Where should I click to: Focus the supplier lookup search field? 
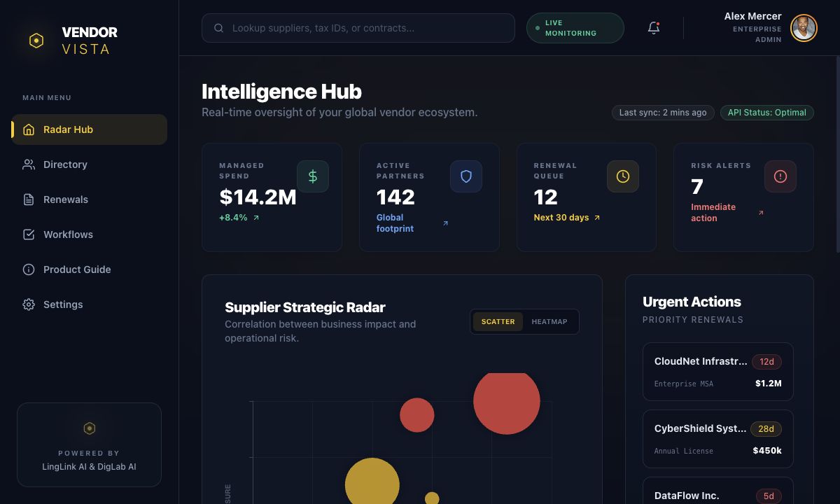[358, 28]
